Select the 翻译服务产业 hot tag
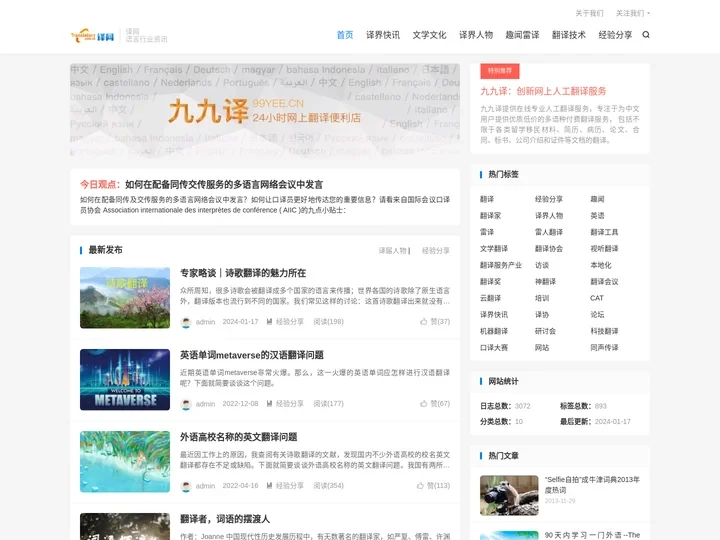The width and height of the screenshot is (720, 540). click(501, 265)
